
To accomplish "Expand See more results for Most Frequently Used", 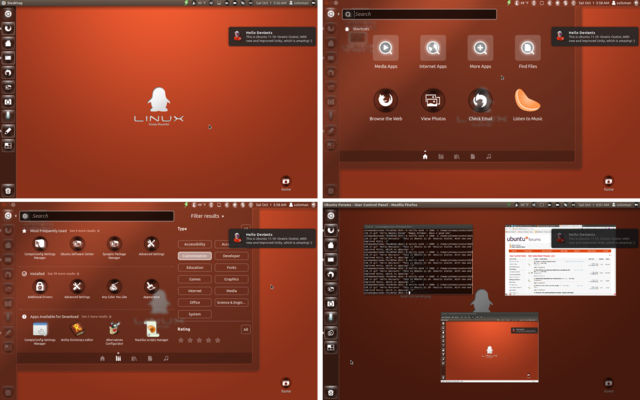I will tap(84, 231).
